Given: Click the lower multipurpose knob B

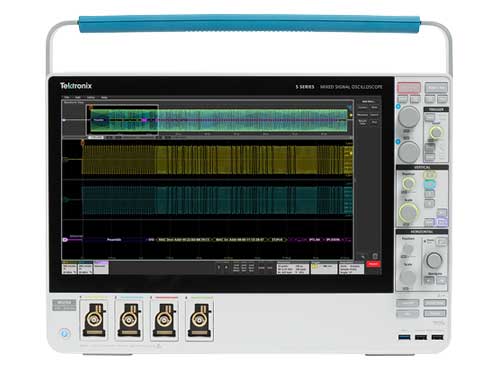Looking at the screenshot, I should point(409,152).
